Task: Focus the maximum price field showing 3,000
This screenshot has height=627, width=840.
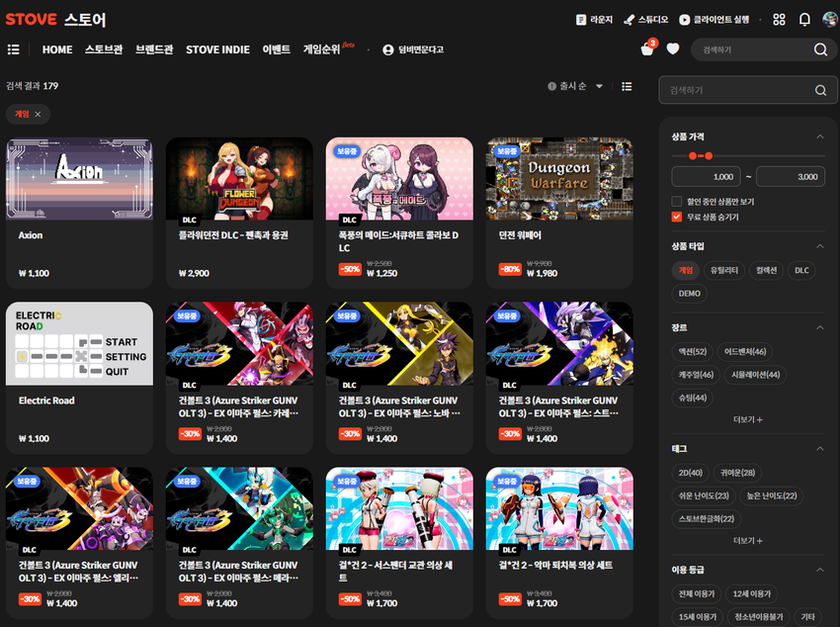Action: click(x=791, y=177)
